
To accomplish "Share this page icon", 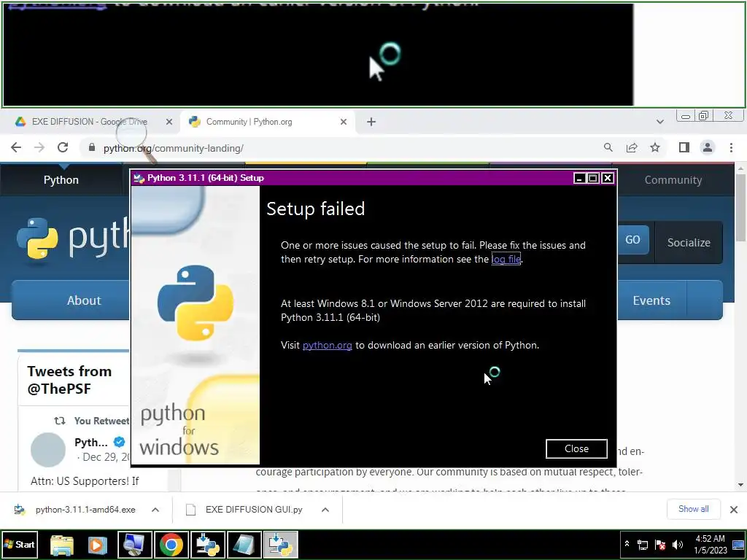I will pyautogui.click(x=632, y=147).
